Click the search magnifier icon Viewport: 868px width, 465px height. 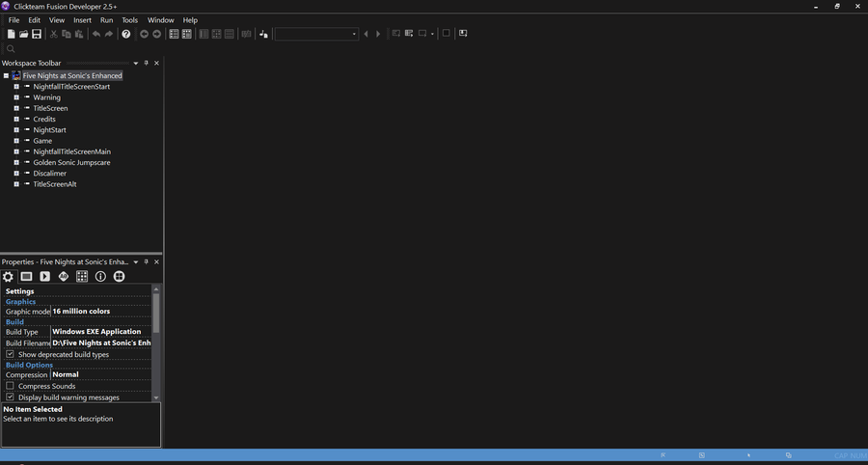(x=11, y=48)
